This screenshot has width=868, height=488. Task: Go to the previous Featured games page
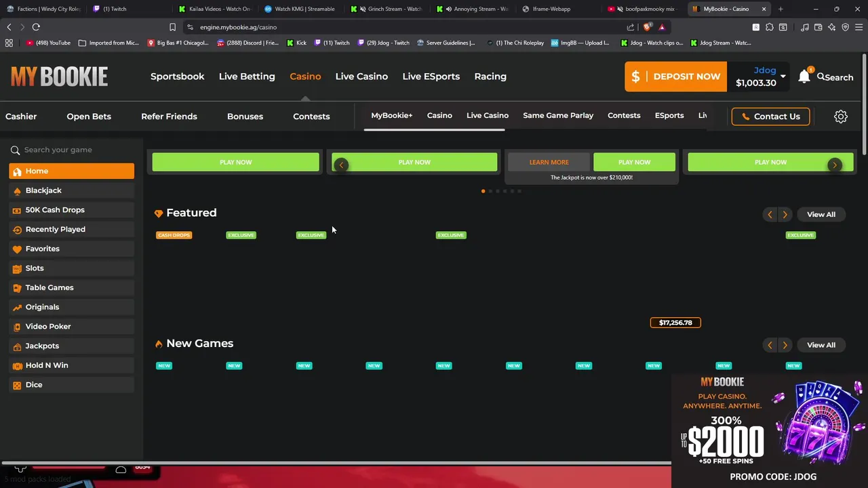pos(770,214)
